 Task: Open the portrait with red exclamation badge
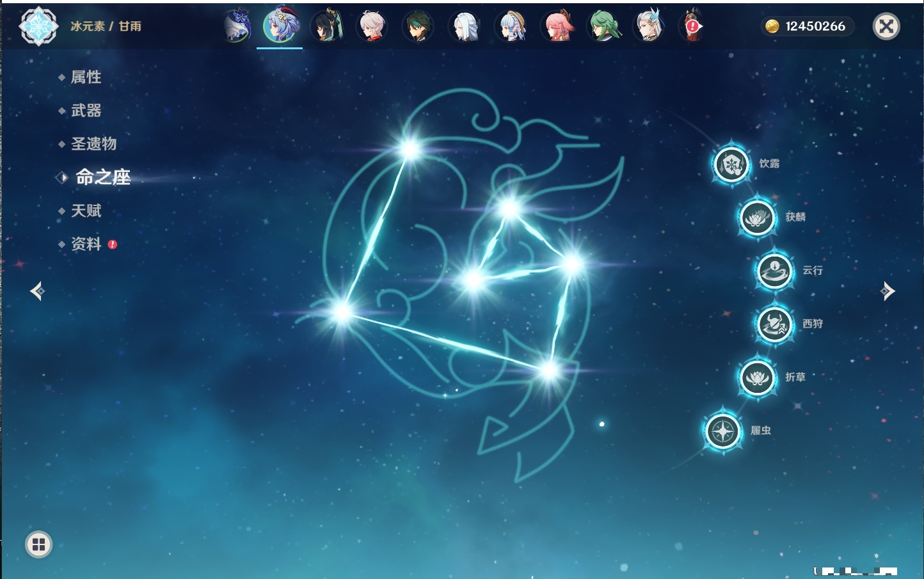(692, 26)
